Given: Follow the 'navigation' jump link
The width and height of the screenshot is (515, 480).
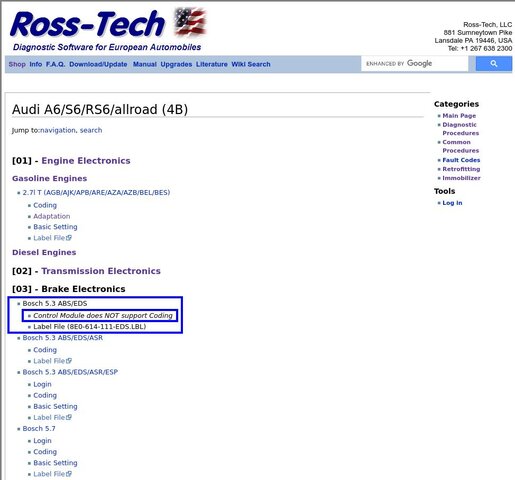Looking at the screenshot, I should pyautogui.click(x=58, y=130).
